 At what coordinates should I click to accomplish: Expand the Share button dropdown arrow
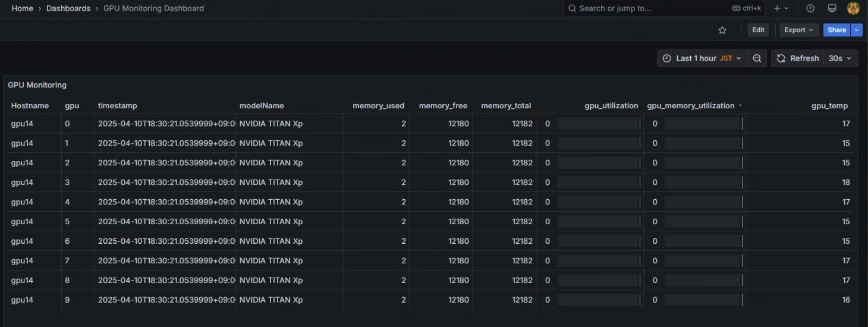(x=857, y=30)
